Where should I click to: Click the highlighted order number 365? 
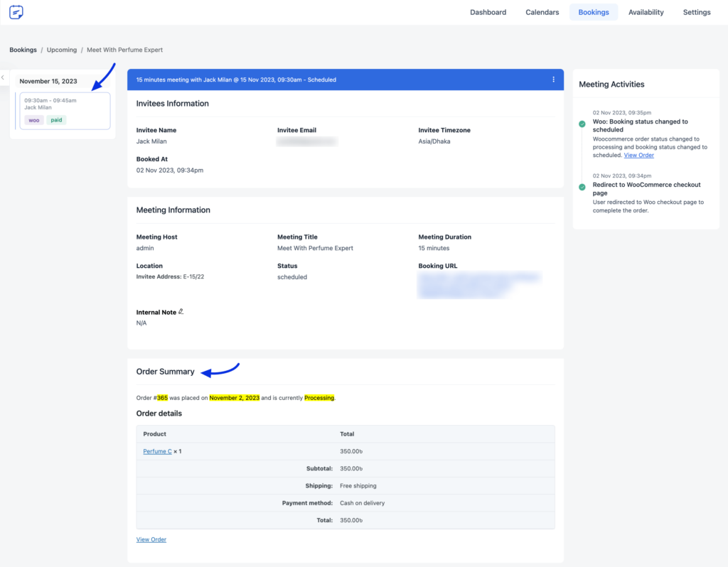(x=162, y=398)
